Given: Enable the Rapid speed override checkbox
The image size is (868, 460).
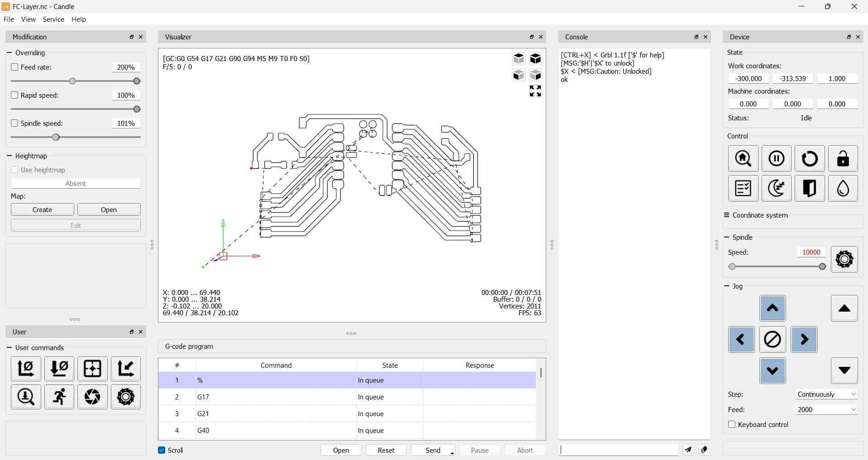Looking at the screenshot, I should coord(14,95).
